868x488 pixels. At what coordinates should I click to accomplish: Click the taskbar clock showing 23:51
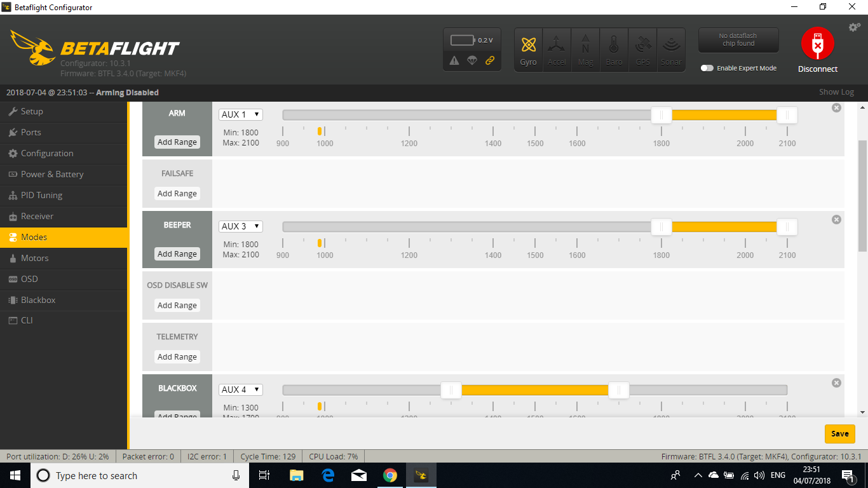pyautogui.click(x=811, y=475)
